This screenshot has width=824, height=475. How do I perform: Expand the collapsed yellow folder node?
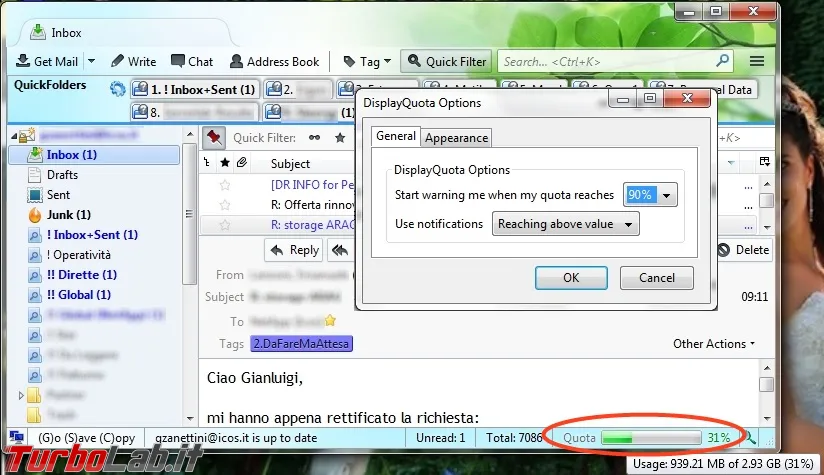coord(21,395)
